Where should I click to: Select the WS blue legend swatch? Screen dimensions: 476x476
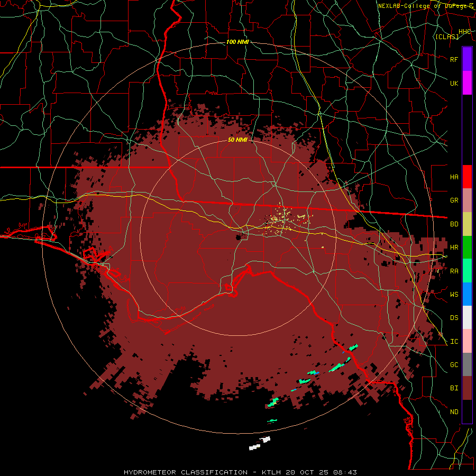tap(467, 294)
